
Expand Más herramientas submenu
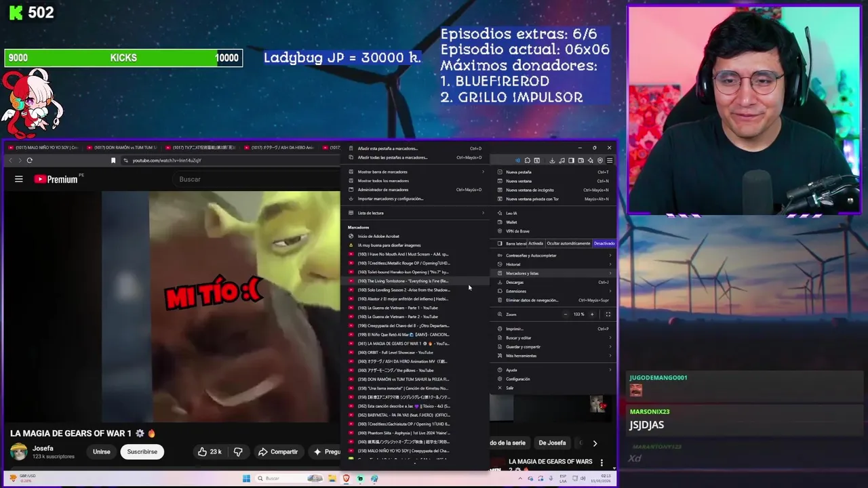click(553, 356)
